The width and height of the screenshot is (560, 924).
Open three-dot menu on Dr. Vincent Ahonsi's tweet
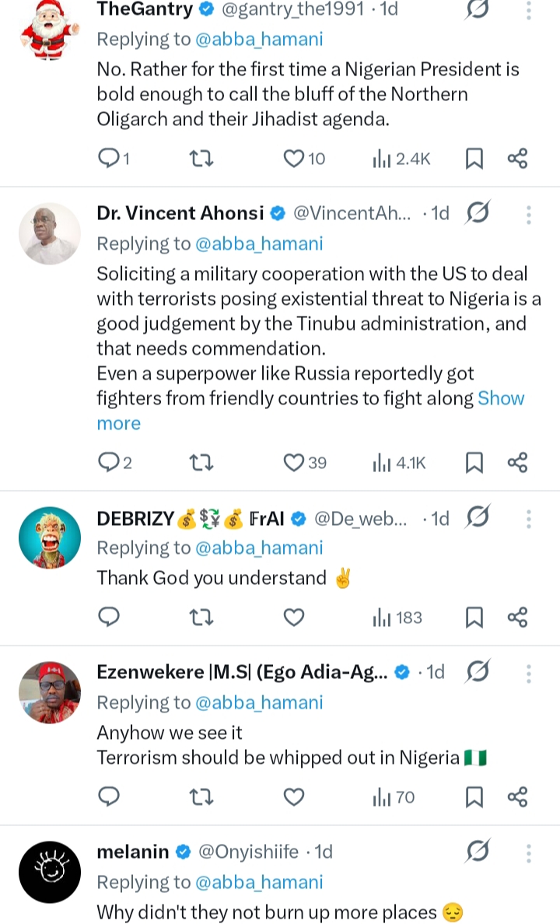(529, 214)
